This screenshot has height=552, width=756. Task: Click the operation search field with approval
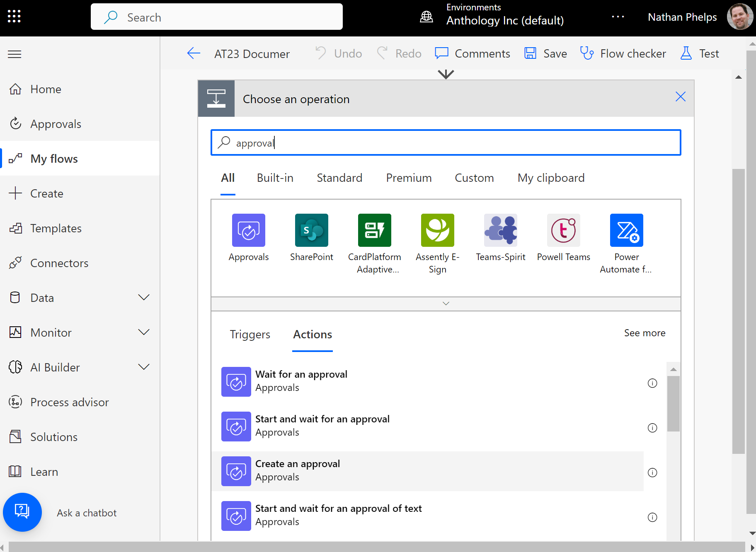(x=446, y=143)
